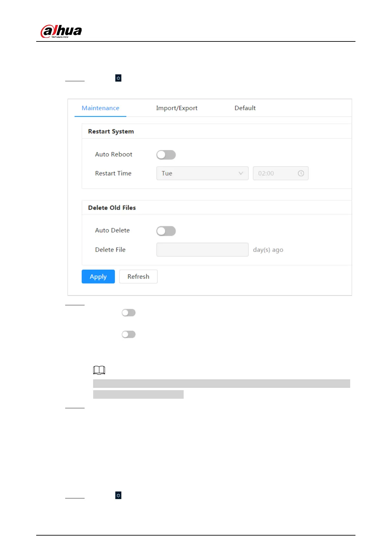Screen dimensions: 392x554
Task: Open the Import/Export tab
Action: pos(177,108)
